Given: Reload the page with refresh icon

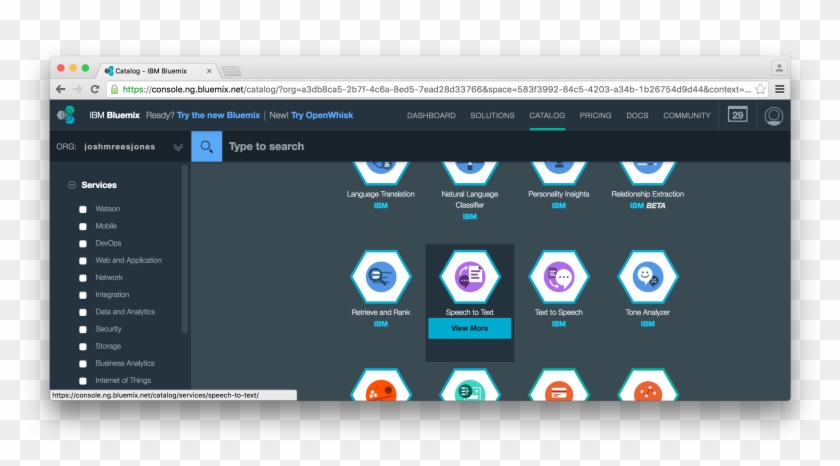Looking at the screenshot, I should [x=95, y=89].
